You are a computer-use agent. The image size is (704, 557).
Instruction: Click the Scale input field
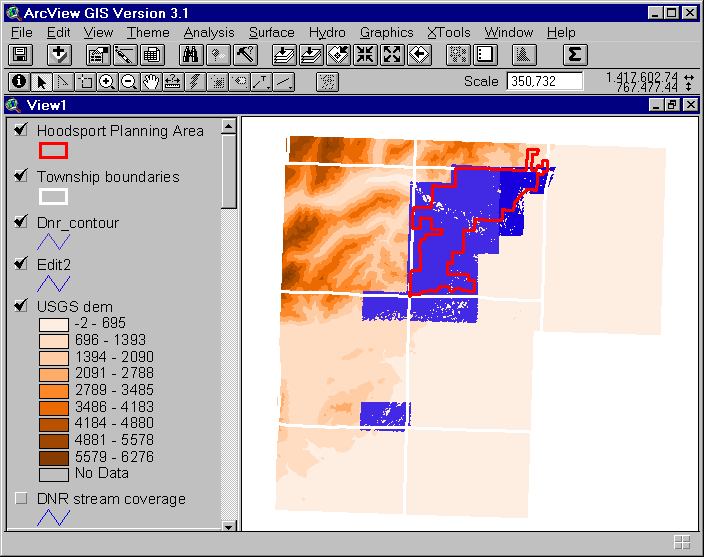545,81
